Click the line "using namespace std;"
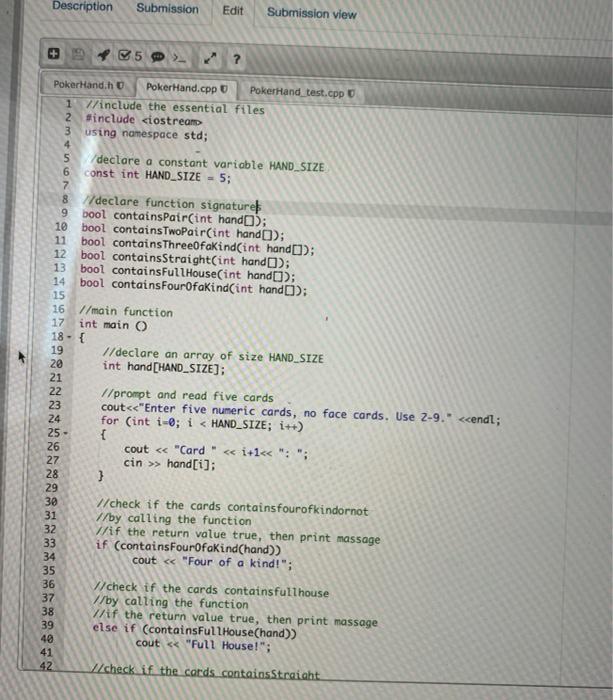 coord(146,133)
